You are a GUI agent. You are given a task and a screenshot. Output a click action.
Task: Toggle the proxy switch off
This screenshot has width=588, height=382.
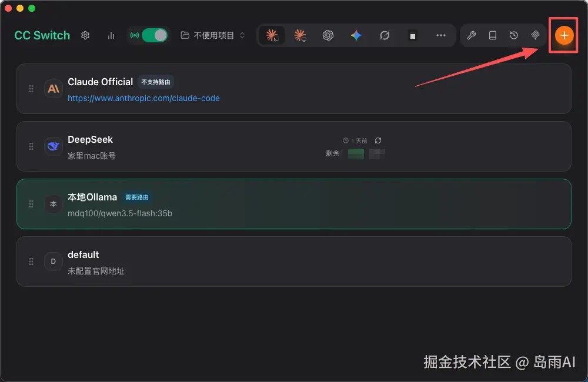pos(155,35)
